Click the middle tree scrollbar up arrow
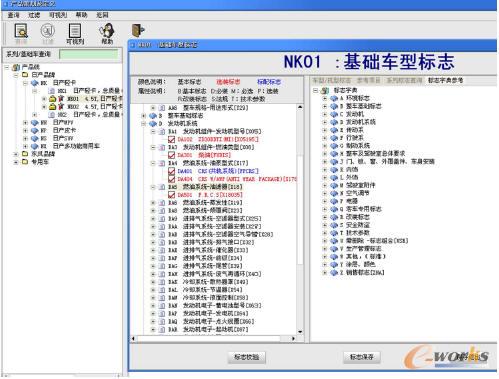Image resolution: width=499 pixels, height=379 pixels. click(300, 107)
